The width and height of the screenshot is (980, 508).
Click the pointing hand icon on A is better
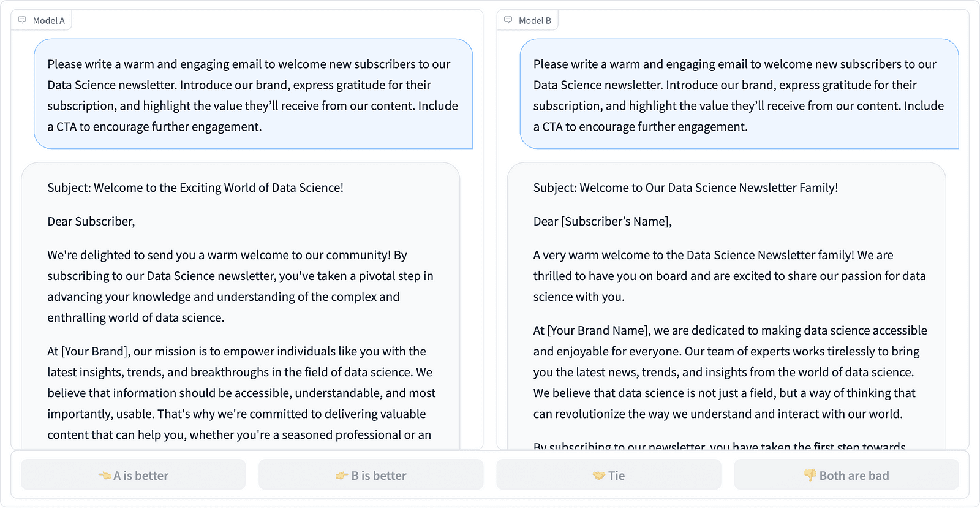point(105,476)
